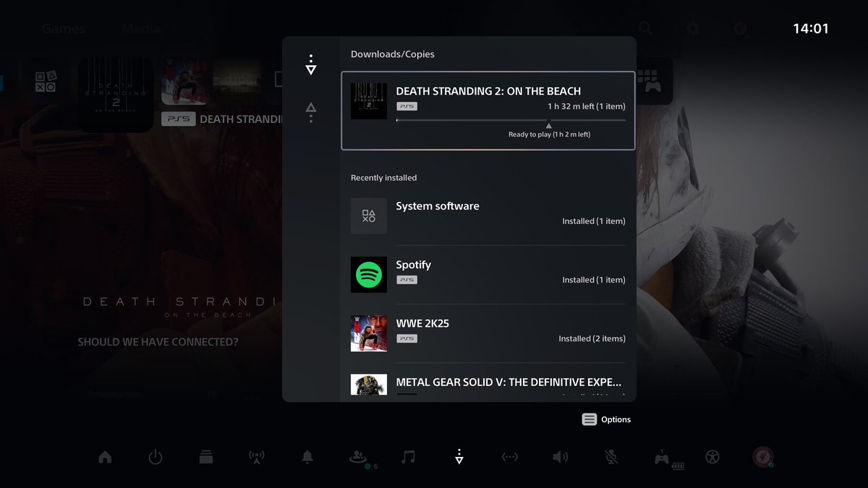Click Metal Gear Solid V cover thumbnail

coord(369,384)
